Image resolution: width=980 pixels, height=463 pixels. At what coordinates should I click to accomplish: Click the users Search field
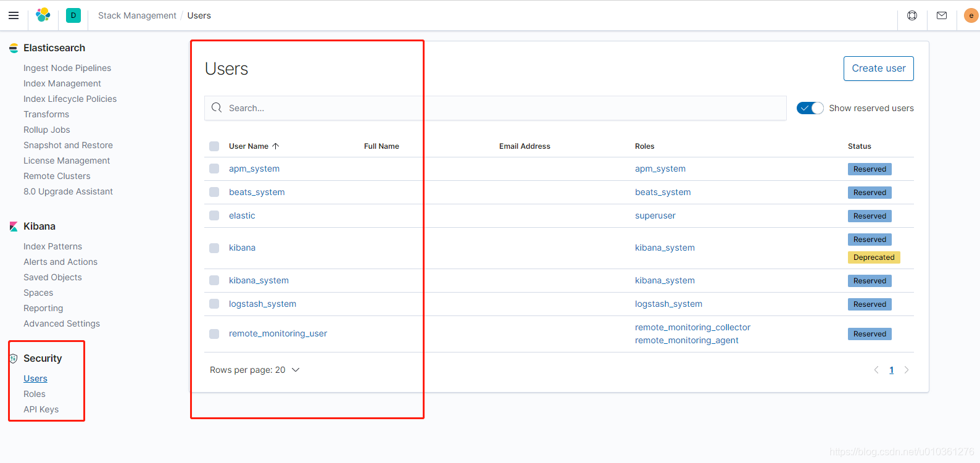[x=496, y=108]
